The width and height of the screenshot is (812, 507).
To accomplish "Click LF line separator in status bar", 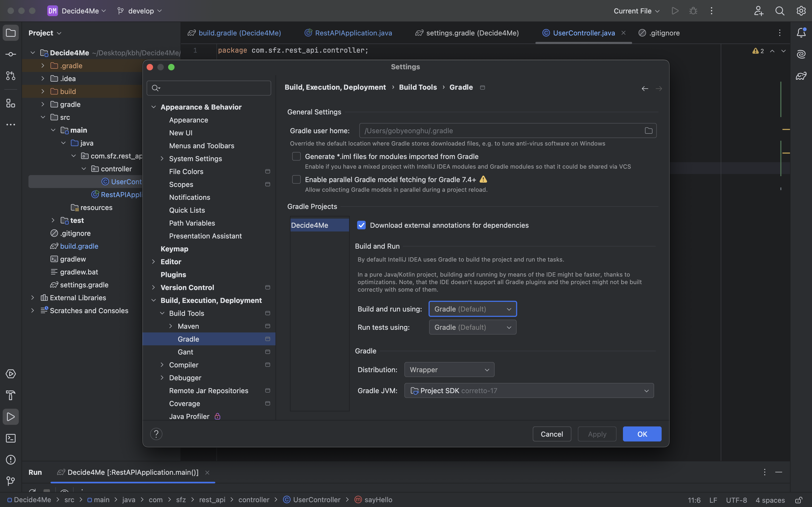I will coord(713,500).
